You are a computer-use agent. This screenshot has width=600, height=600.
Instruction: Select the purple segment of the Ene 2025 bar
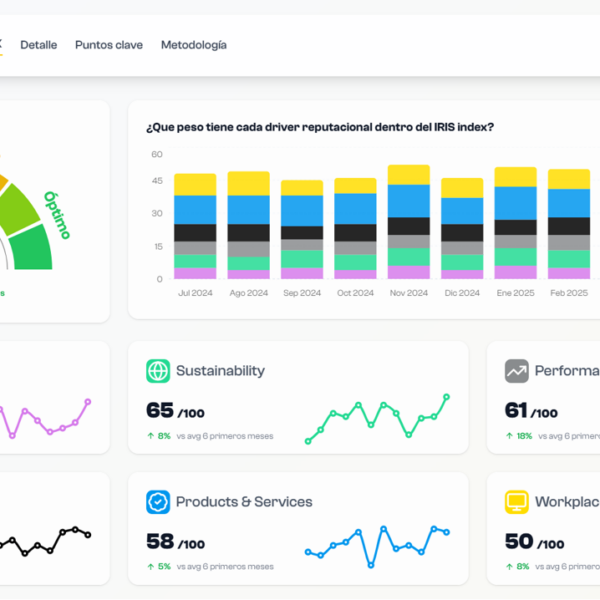pos(515,272)
